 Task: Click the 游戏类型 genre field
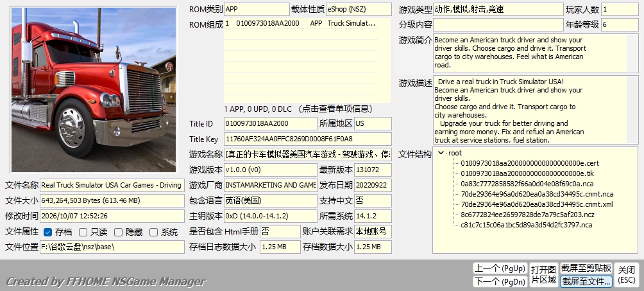coord(498,9)
